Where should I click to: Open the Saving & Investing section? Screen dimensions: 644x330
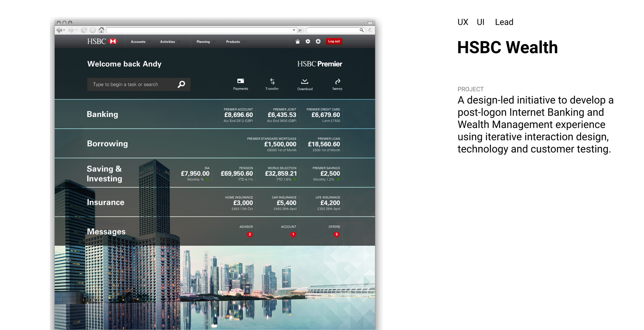click(x=104, y=174)
